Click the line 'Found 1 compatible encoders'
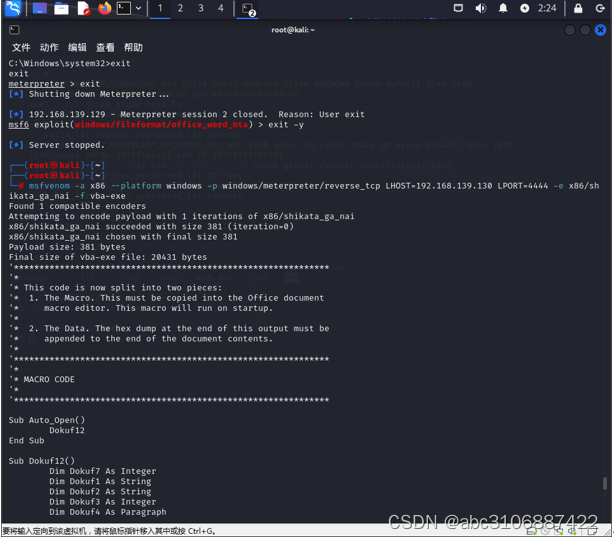 tap(77, 206)
